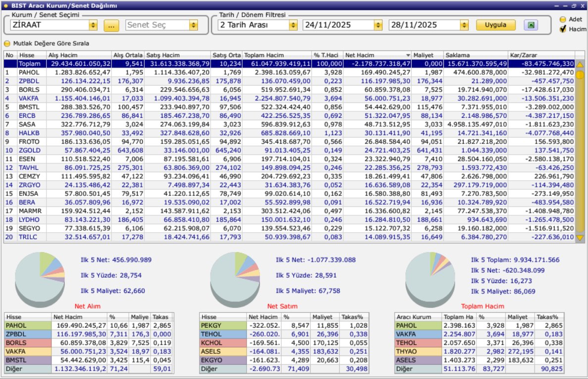Click the Uygula button
Image resolution: width=588 pixels, height=379 pixels.
(x=495, y=25)
